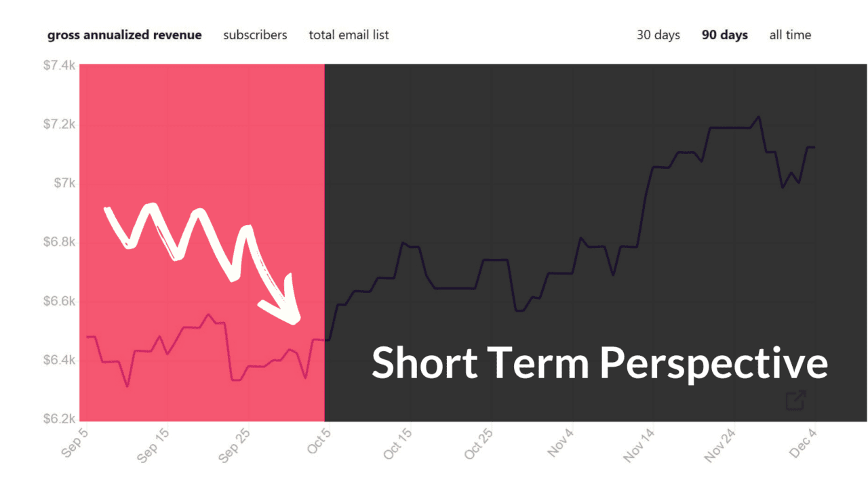This screenshot has height=488, width=868.
Task: Click the $7k axis label
Action: [63, 183]
